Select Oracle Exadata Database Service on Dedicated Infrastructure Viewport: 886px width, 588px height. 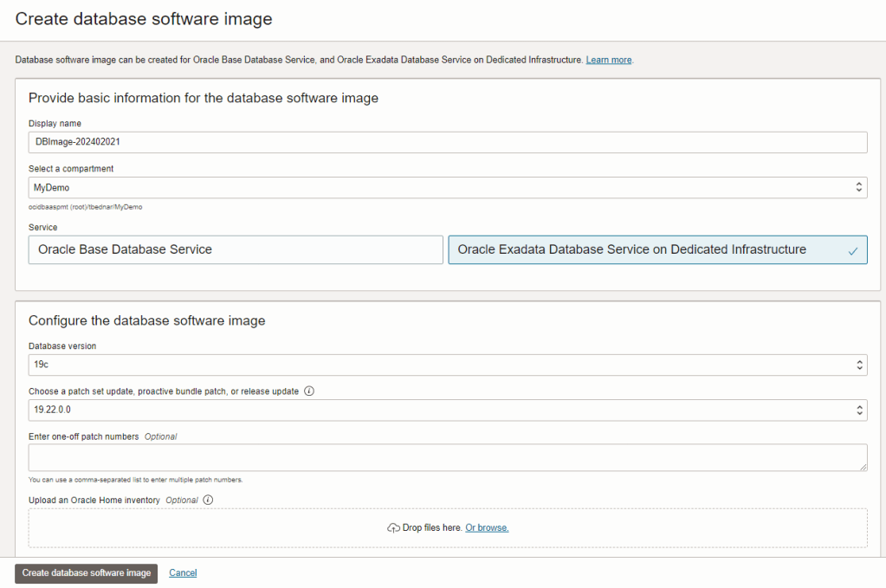(x=656, y=249)
